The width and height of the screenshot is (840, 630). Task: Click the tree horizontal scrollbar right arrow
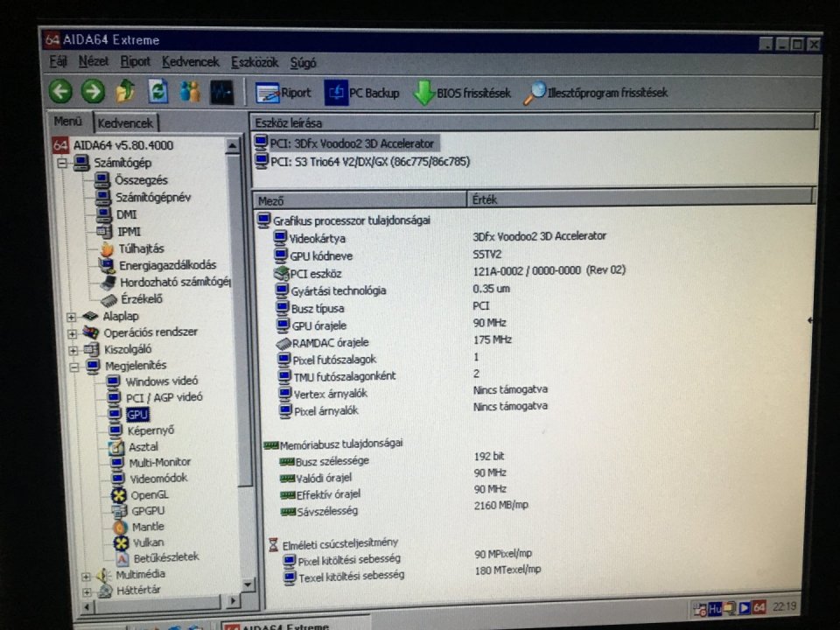pyautogui.click(x=233, y=601)
